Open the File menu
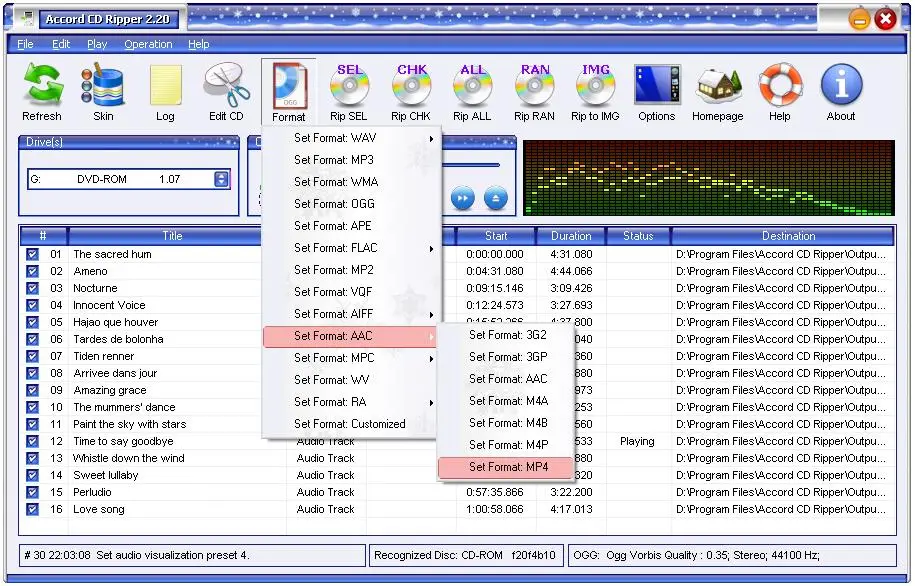This screenshot has width=915, height=586. pyautogui.click(x=25, y=44)
